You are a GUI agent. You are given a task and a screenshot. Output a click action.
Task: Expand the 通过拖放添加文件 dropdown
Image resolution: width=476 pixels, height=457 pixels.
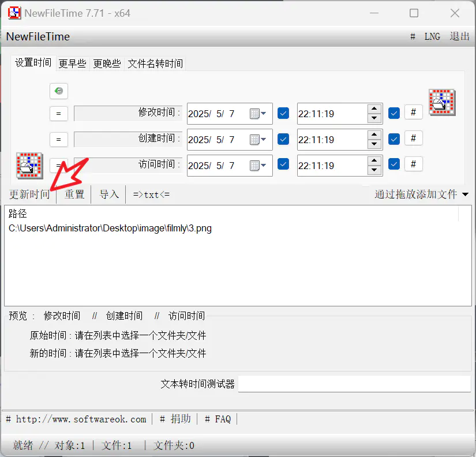click(466, 194)
